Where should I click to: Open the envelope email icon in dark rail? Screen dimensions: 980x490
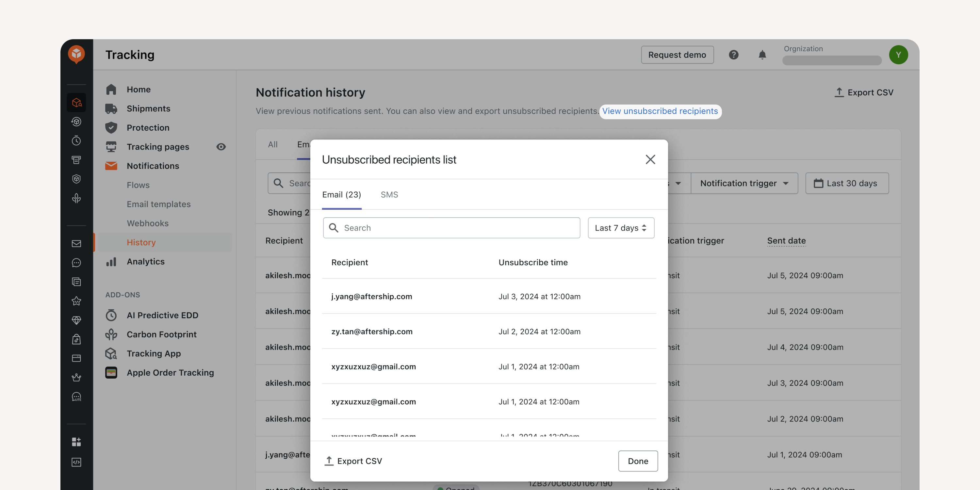pos(76,243)
